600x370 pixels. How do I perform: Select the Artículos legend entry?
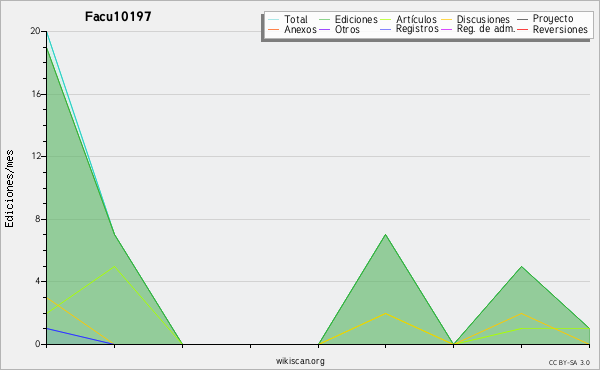(416, 19)
